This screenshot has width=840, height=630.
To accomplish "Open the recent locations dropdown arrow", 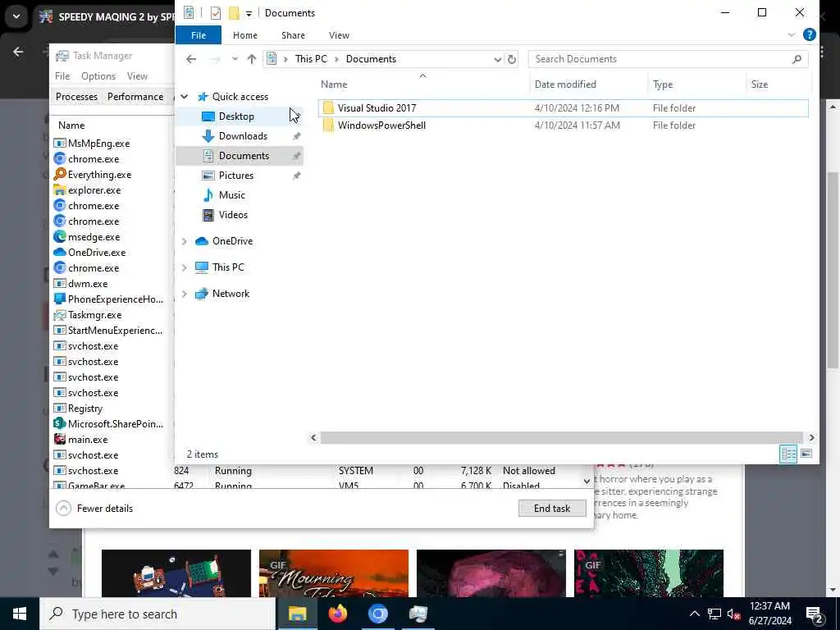I will point(235,59).
